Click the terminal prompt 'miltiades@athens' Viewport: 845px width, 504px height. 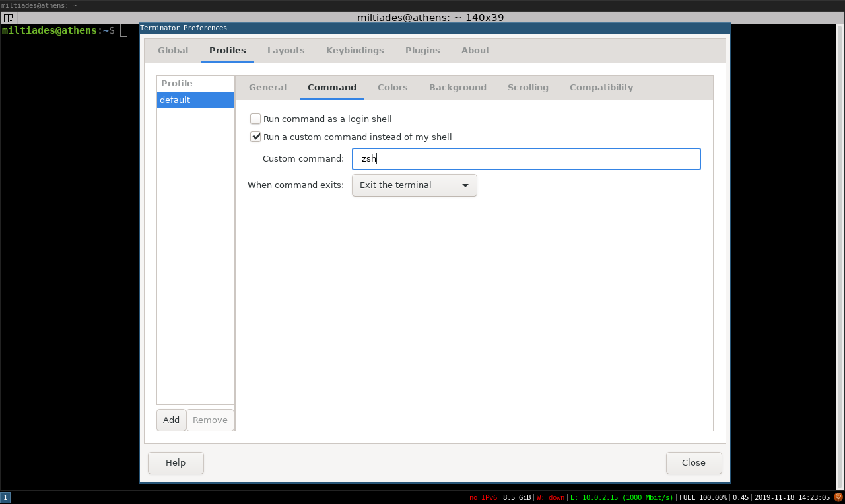click(50, 30)
